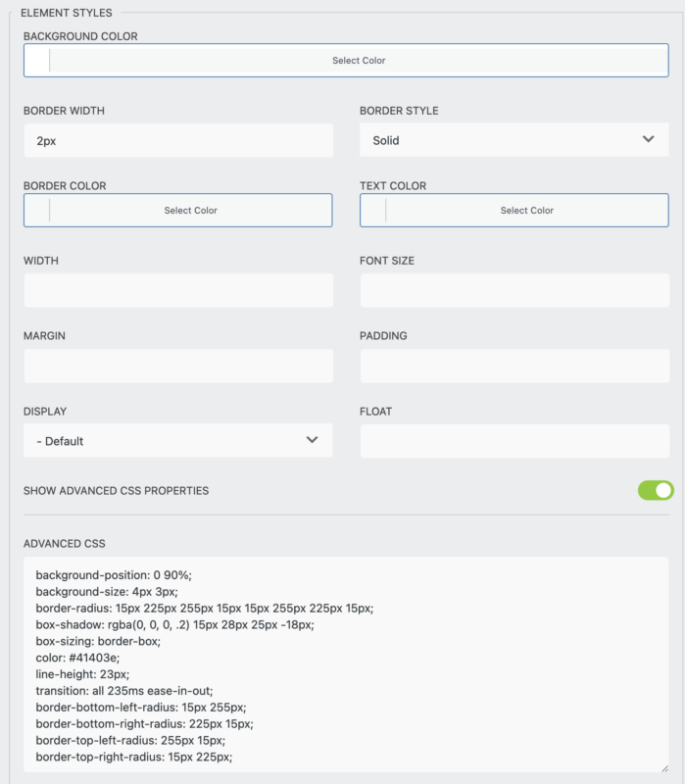Focus the Width input field
685x784 pixels.
click(x=178, y=291)
